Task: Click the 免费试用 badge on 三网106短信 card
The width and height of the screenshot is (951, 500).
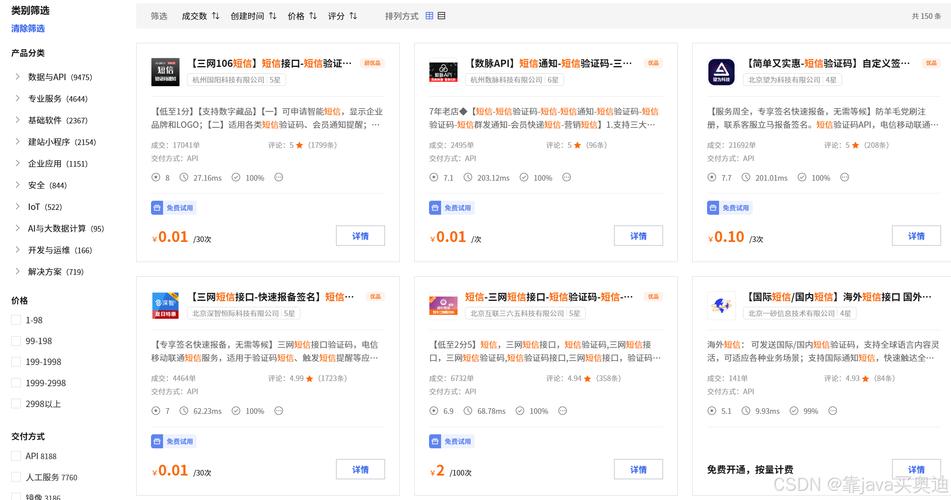Action: click(173, 208)
